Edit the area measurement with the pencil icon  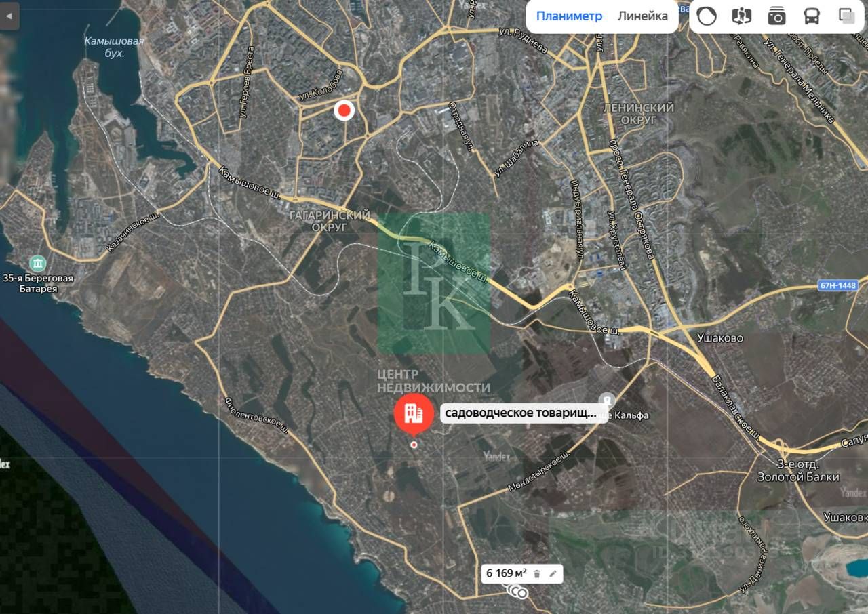[x=553, y=573]
